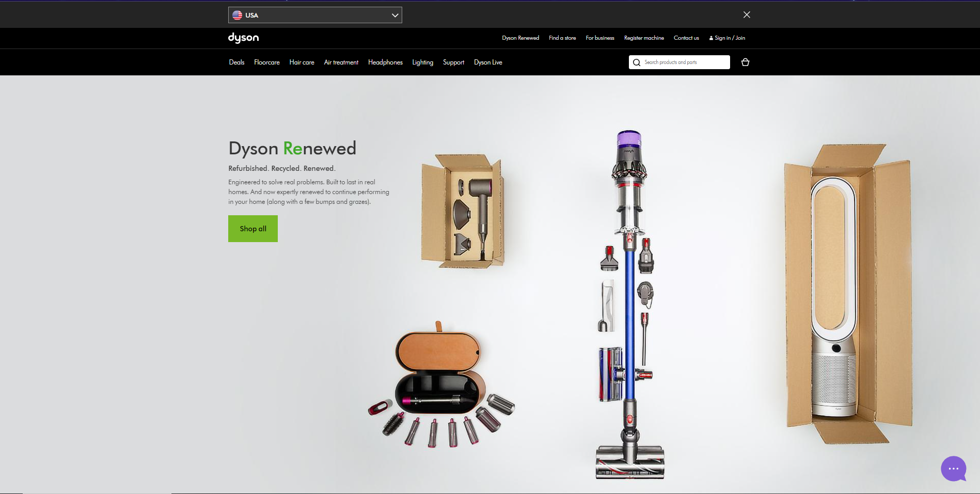Click Sign in / Join
Screen dimensions: 980x494
coord(727,38)
